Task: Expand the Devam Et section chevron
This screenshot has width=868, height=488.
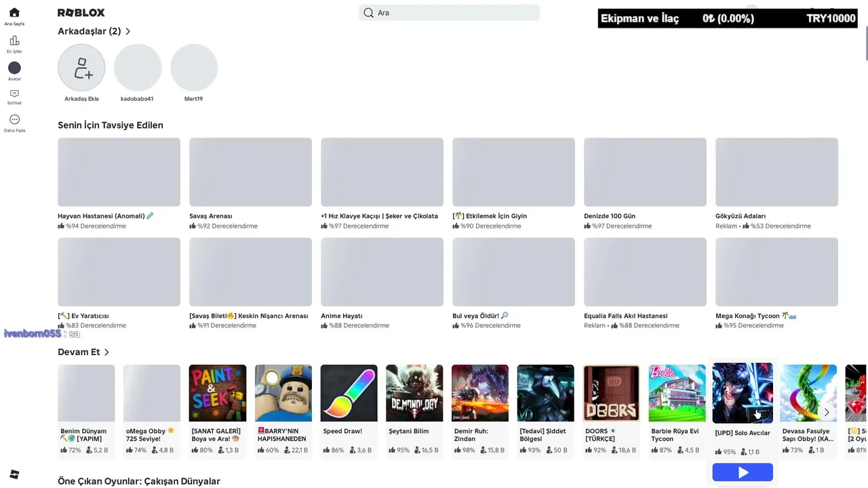Action: pos(106,352)
